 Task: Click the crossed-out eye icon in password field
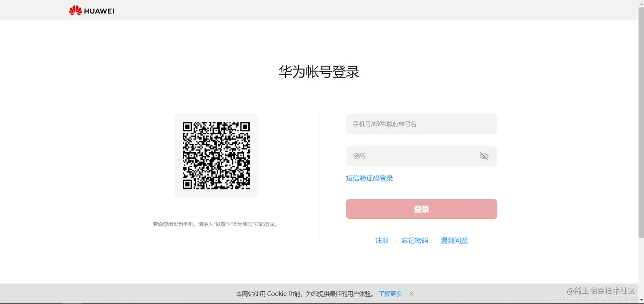point(484,156)
